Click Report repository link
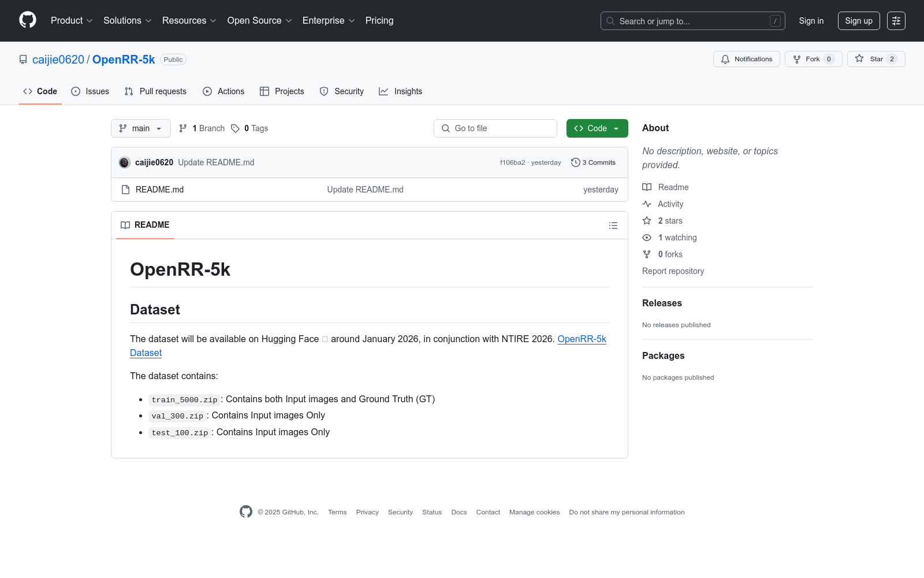 click(673, 271)
